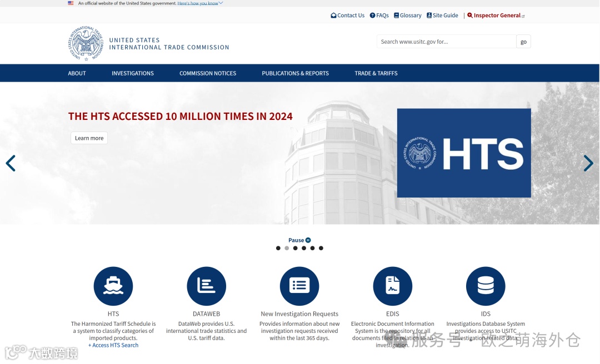Go to the next carousel slide
The image size is (600, 364).
(588, 163)
